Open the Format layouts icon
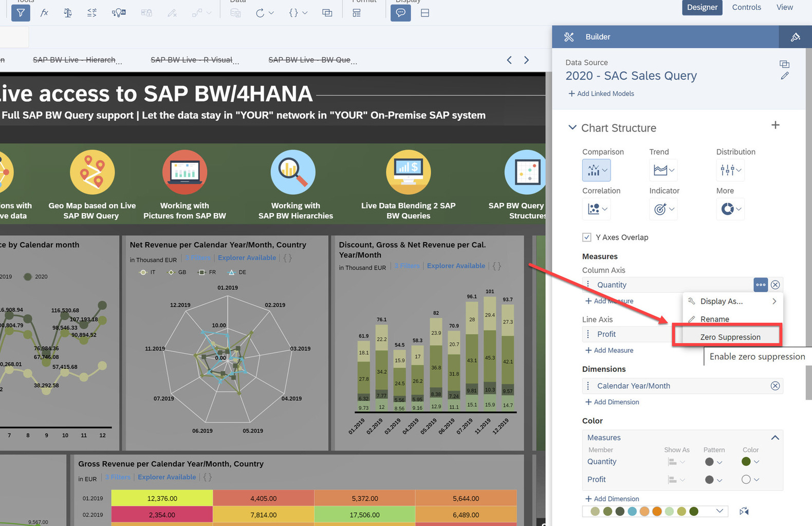The image size is (812, 526). pyautogui.click(x=357, y=13)
